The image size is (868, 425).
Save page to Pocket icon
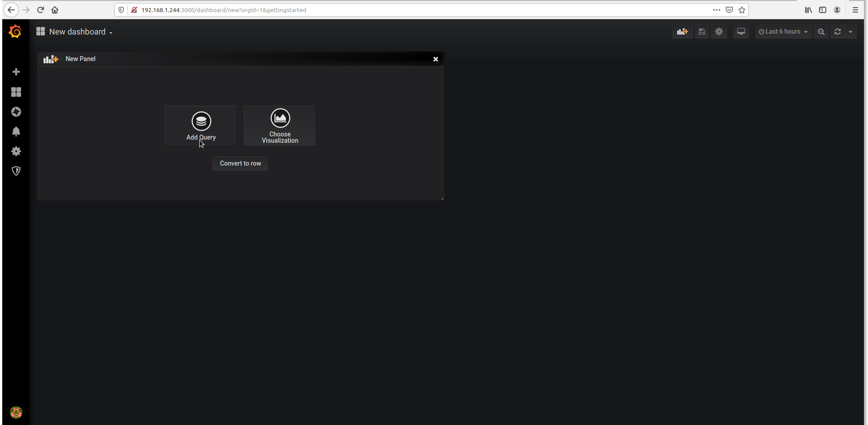click(729, 10)
